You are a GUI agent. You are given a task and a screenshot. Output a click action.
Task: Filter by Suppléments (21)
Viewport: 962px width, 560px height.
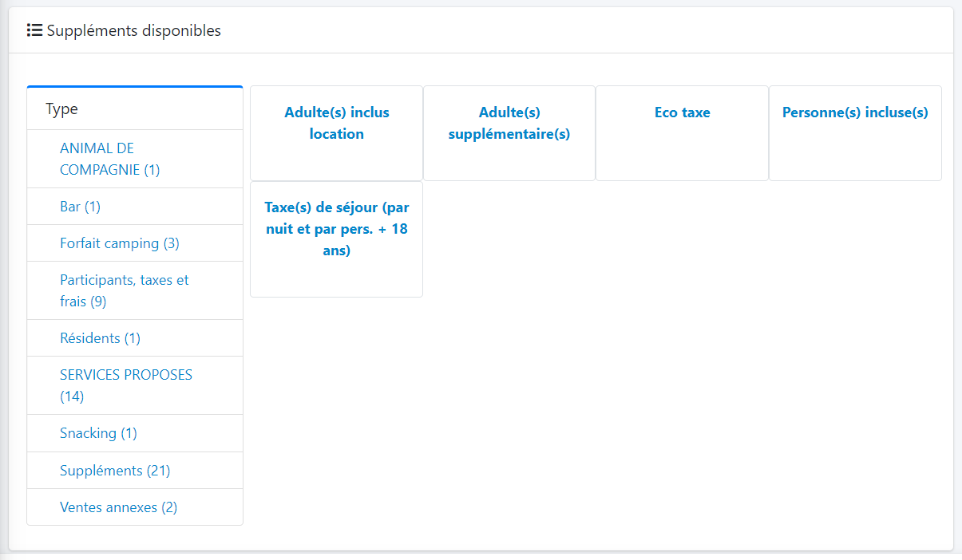[115, 471]
